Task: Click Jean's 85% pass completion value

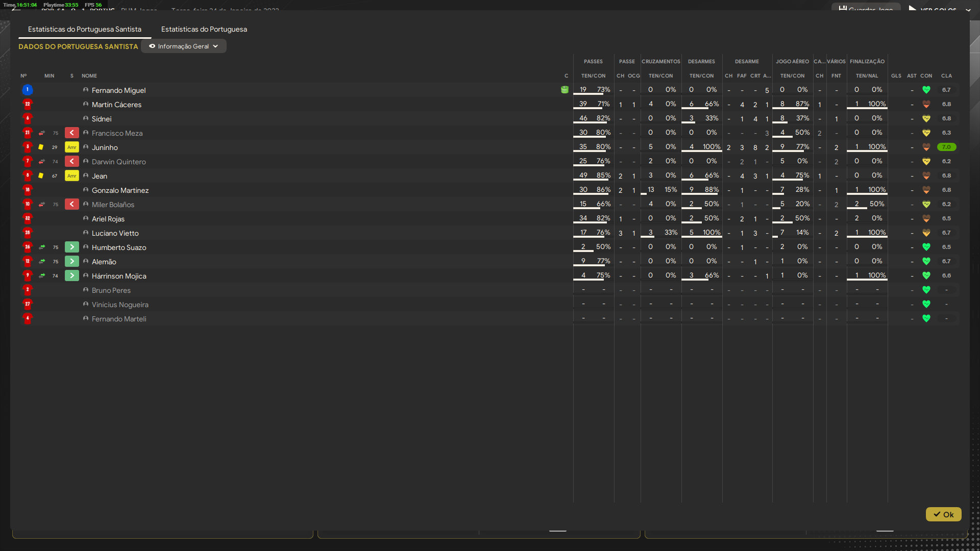Action: (603, 175)
